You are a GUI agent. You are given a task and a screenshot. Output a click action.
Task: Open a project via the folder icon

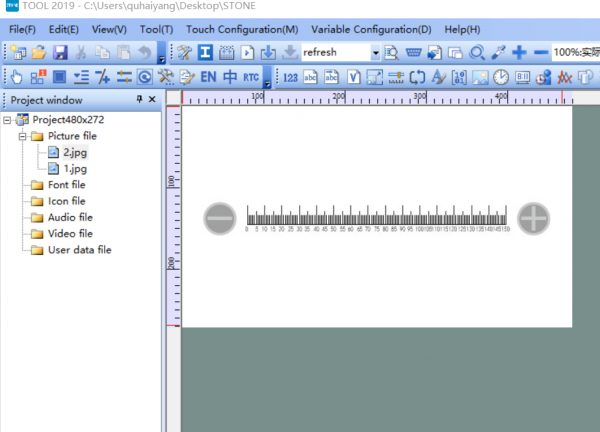point(39,52)
